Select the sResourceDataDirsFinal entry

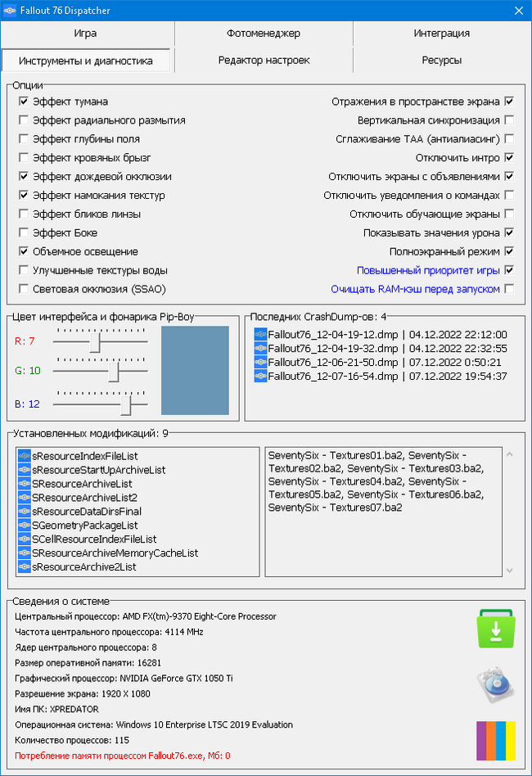pos(79,512)
